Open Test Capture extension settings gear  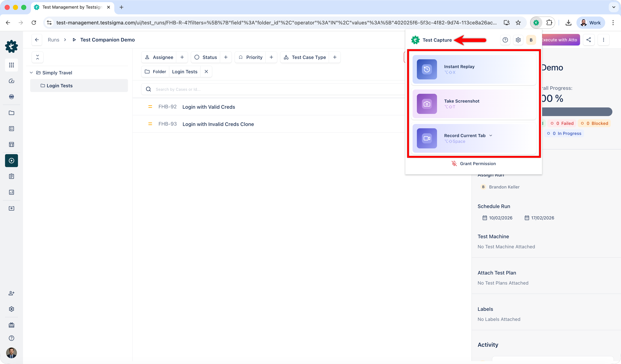tap(518, 40)
